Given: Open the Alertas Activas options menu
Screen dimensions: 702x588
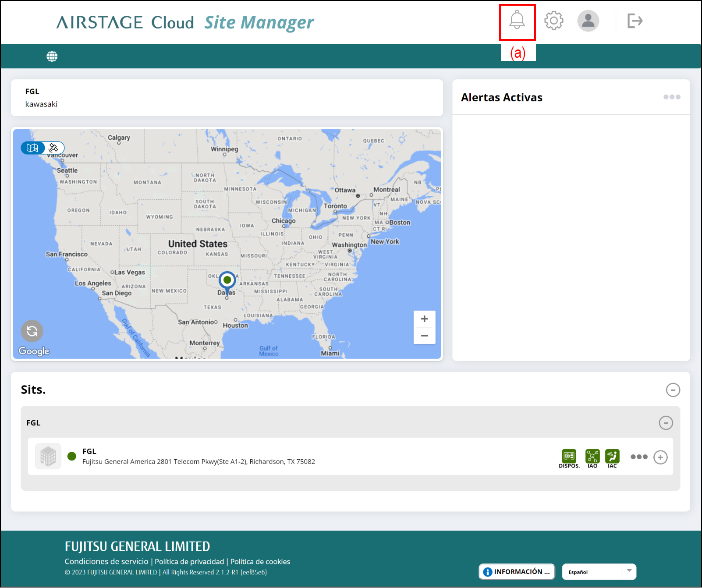Looking at the screenshot, I should click(x=672, y=97).
